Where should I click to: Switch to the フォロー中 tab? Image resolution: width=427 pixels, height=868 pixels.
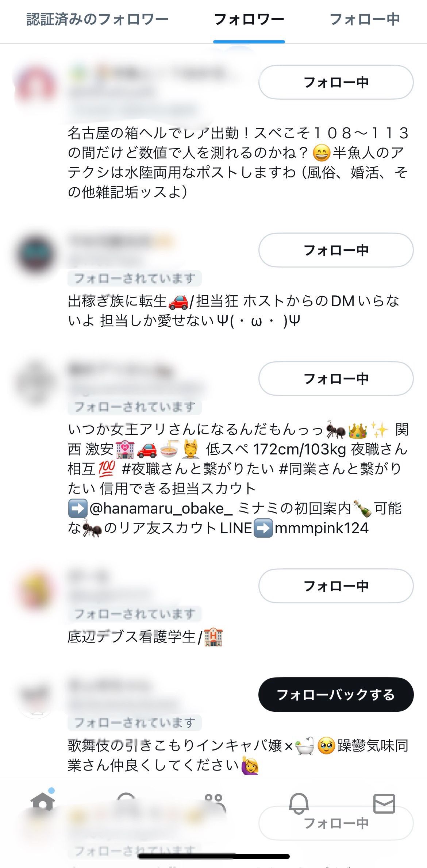click(365, 19)
